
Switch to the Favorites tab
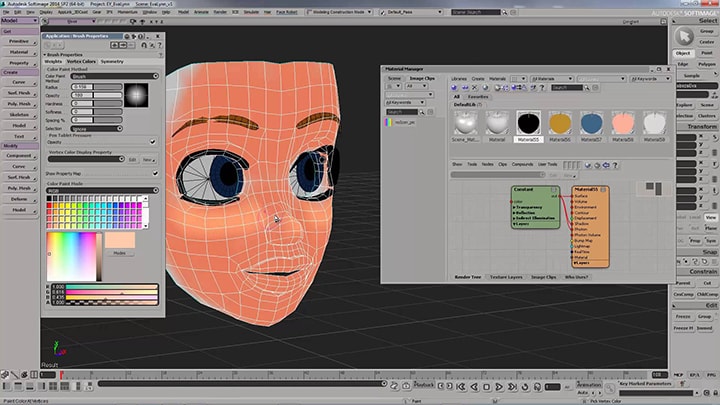(x=478, y=97)
